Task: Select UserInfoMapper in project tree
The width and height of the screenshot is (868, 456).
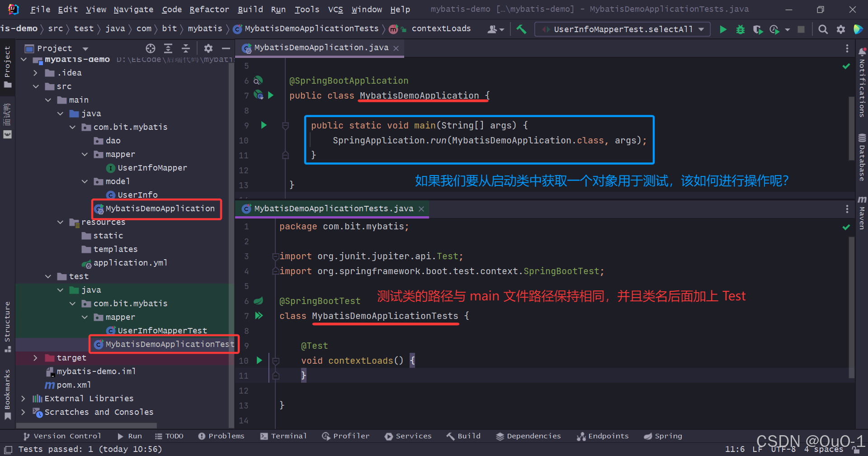Action: click(x=152, y=168)
